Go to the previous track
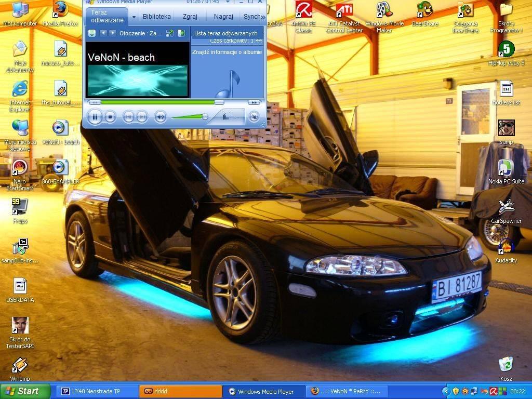532x399 pixels. pyautogui.click(x=128, y=117)
